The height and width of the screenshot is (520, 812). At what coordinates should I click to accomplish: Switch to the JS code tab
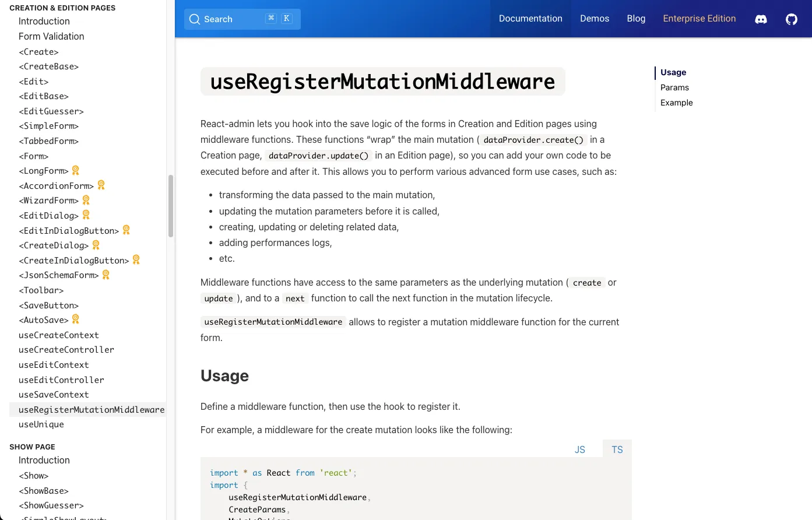[x=580, y=449]
